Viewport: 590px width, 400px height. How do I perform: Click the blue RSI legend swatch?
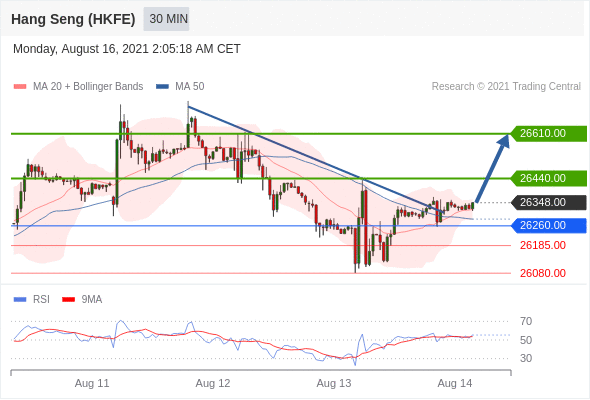[x=20, y=300]
